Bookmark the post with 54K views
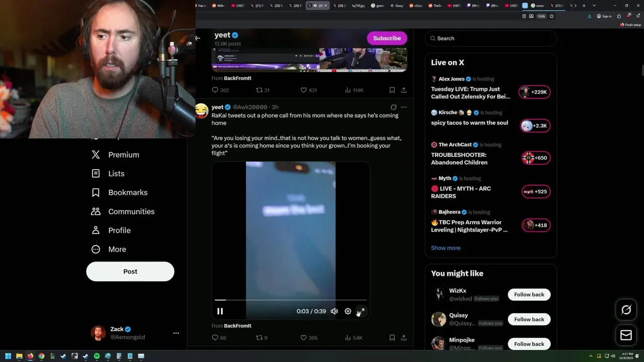This screenshot has width=644, height=362. 392,337
